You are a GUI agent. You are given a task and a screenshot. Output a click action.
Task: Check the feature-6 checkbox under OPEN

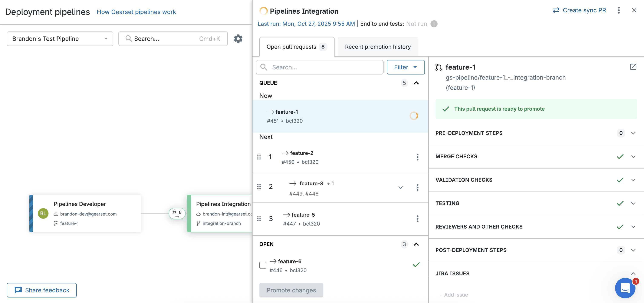[263, 265]
